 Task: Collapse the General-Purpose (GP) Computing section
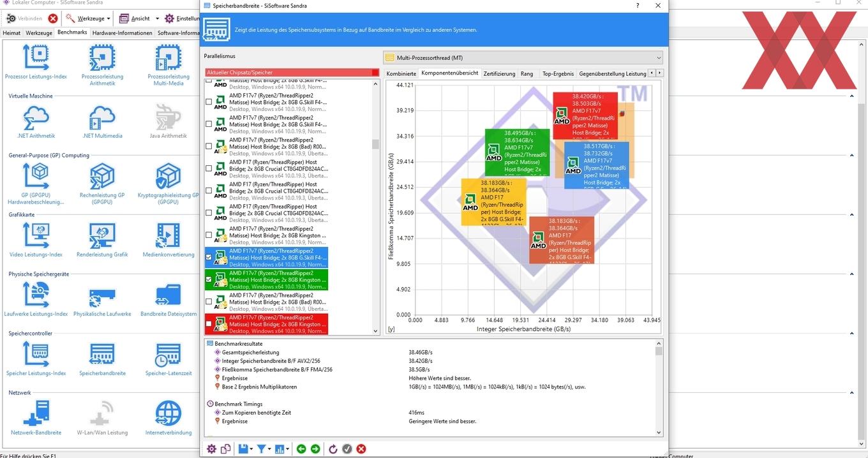click(852, 156)
